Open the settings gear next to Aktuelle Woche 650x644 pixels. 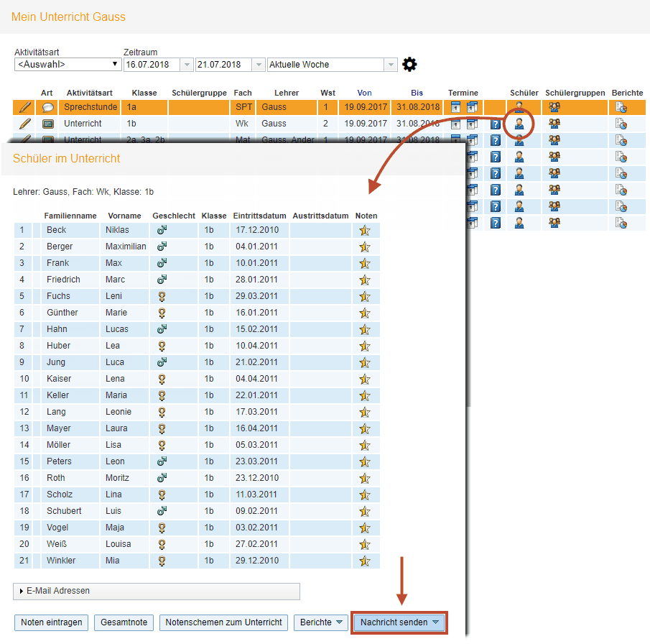point(409,64)
